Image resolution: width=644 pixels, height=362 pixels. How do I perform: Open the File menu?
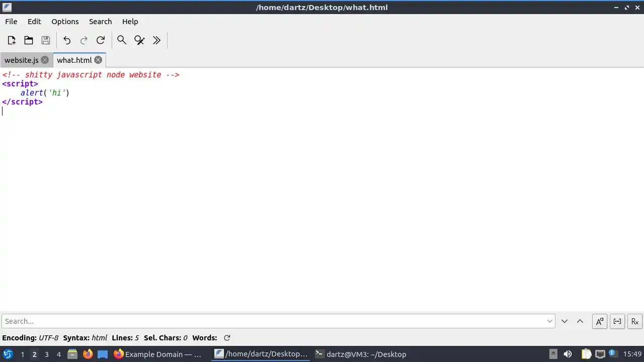pos(11,22)
